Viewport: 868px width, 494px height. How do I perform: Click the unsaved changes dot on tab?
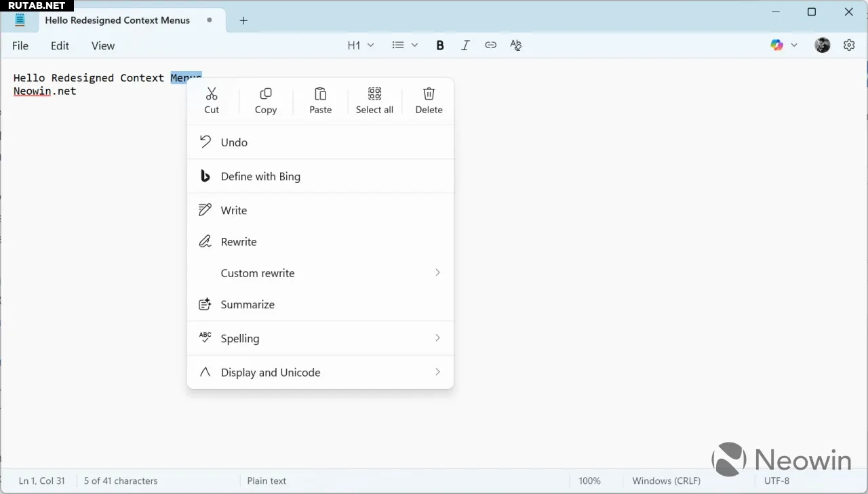[210, 20]
